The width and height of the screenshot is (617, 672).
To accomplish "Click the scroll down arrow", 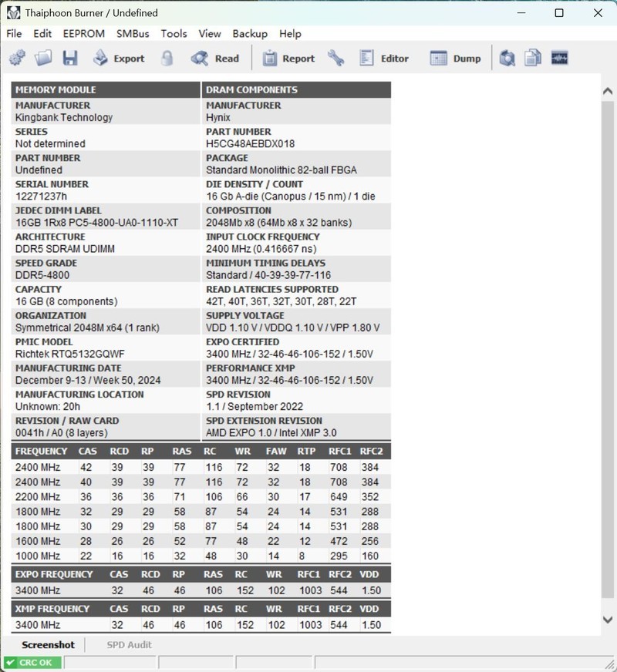I will click(608, 620).
